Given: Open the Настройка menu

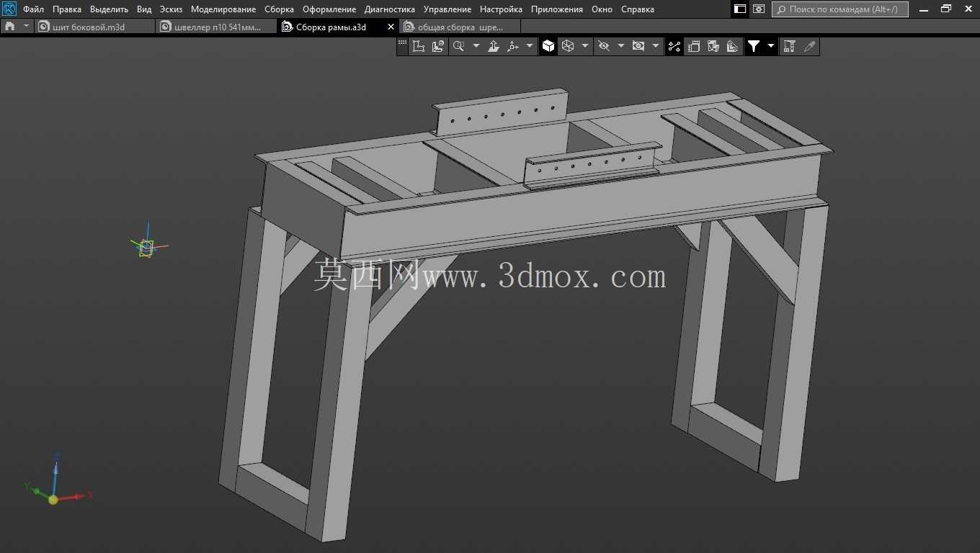Looking at the screenshot, I should tap(501, 9).
